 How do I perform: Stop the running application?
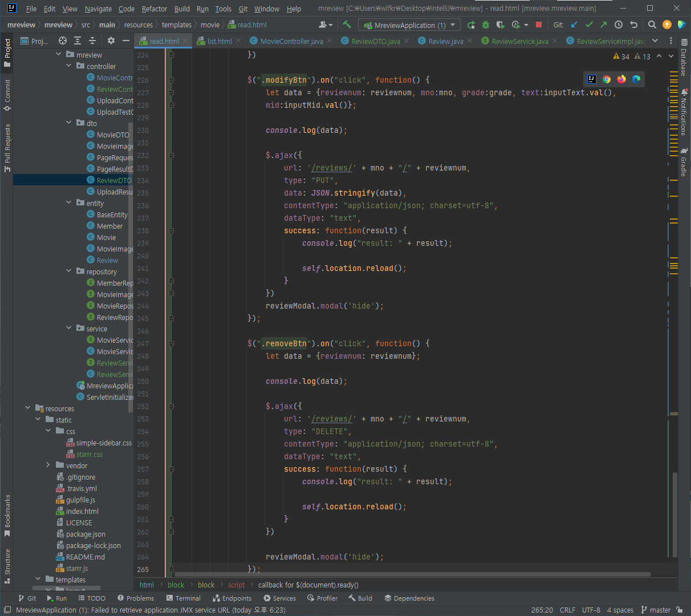pyautogui.click(x=538, y=25)
